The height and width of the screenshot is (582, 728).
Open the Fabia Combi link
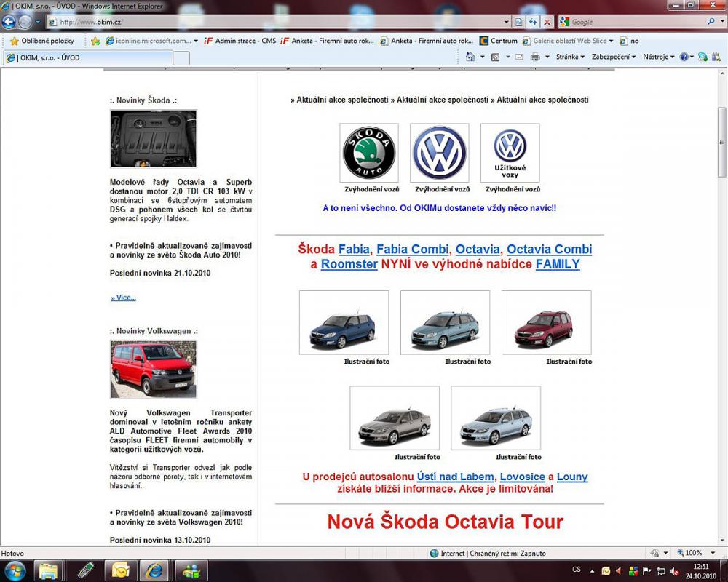tap(412, 250)
